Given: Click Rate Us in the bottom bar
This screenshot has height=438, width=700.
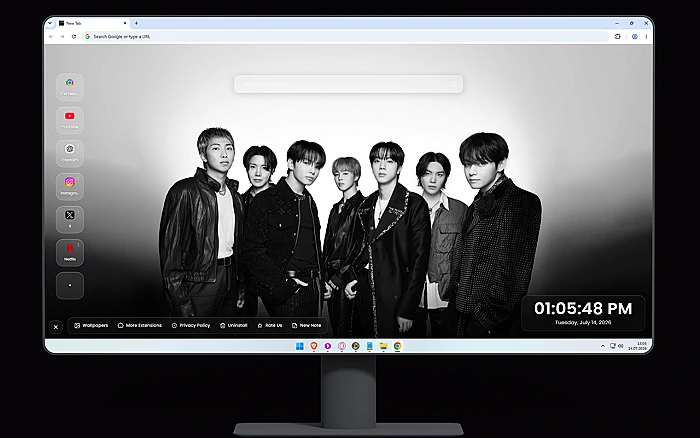Looking at the screenshot, I should [270, 325].
